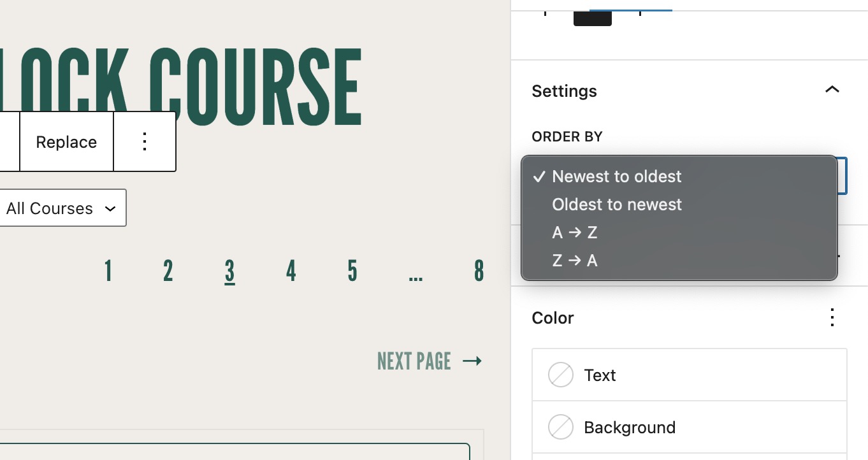Collapse the Settings panel chevron

click(832, 90)
